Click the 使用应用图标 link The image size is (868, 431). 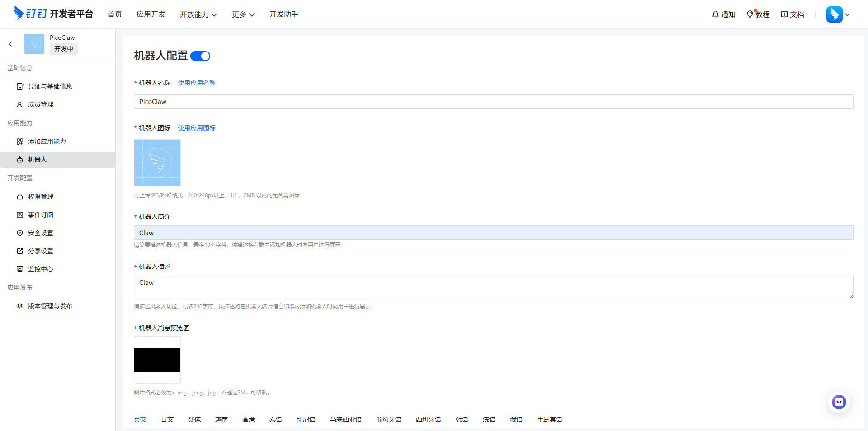tap(196, 128)
